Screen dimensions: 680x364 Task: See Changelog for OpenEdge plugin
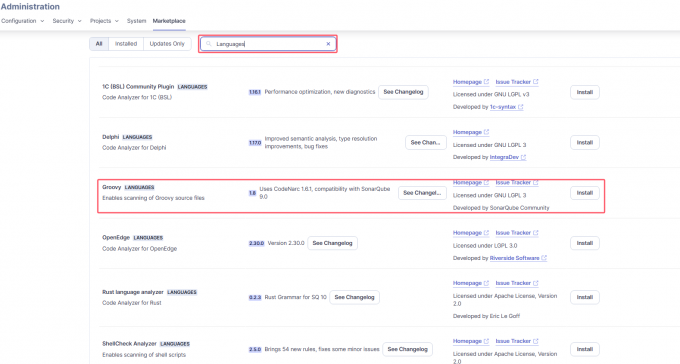[x=333, y=243]
